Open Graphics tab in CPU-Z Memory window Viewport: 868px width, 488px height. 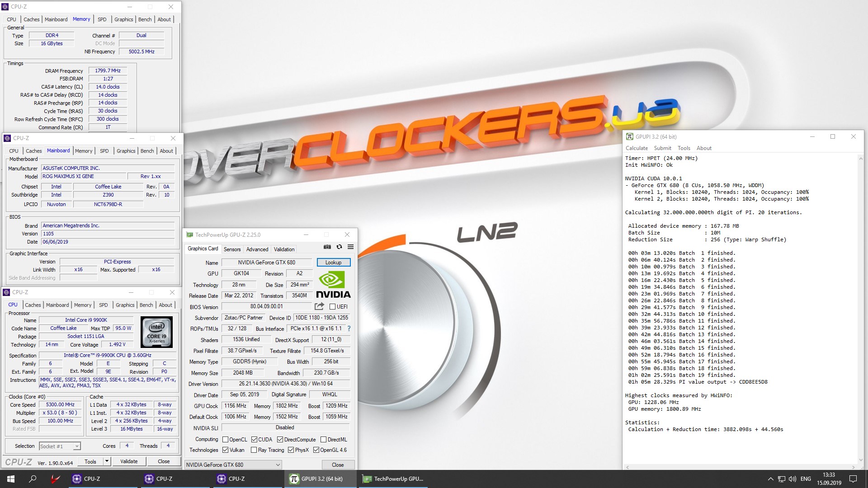(123, 19)
